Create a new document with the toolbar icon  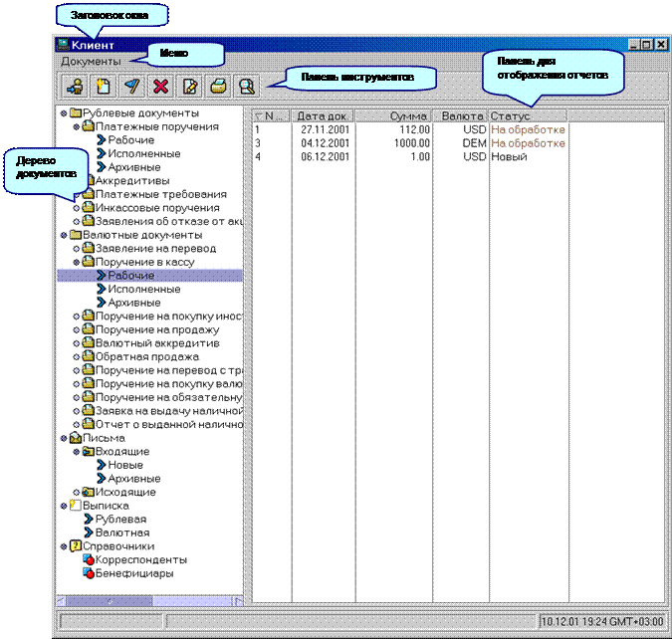point(104,87)
